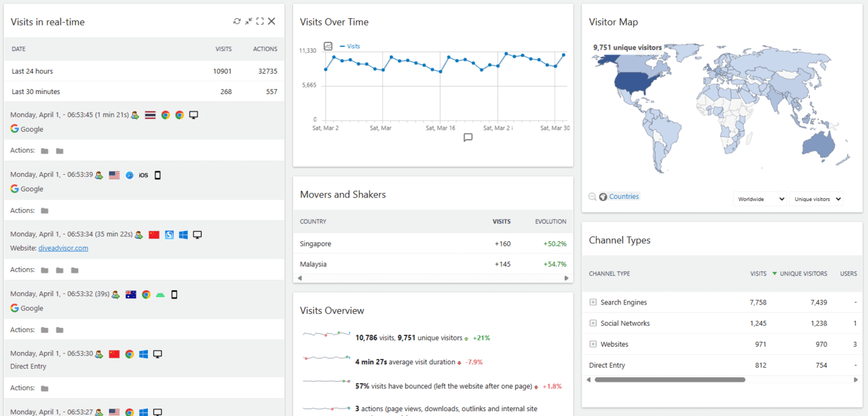Click the right scroll arrow in Movers and Shakers
Image resolution: width=868 pixels, height=416 pixels.
pos(565,278)
